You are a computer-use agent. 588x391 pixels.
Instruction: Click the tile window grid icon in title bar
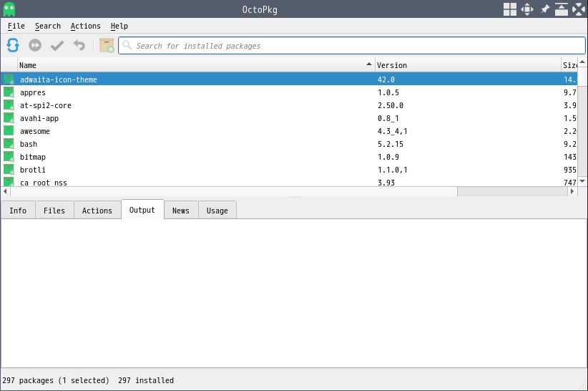point(510,9)
